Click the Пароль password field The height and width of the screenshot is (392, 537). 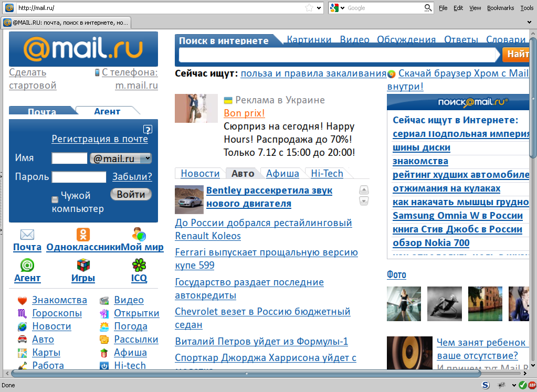[x=79, y=177]
